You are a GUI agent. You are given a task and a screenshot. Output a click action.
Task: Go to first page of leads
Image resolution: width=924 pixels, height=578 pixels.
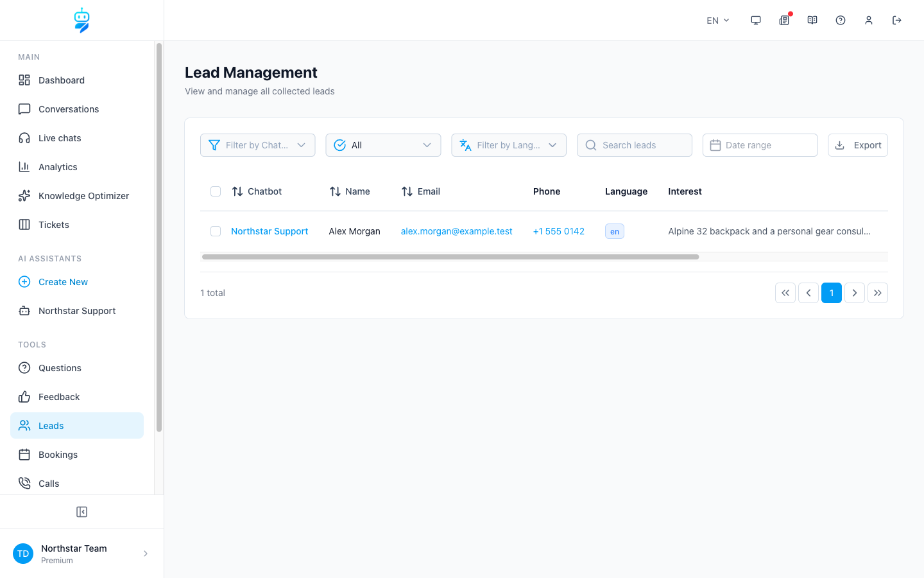coord(785,293)
